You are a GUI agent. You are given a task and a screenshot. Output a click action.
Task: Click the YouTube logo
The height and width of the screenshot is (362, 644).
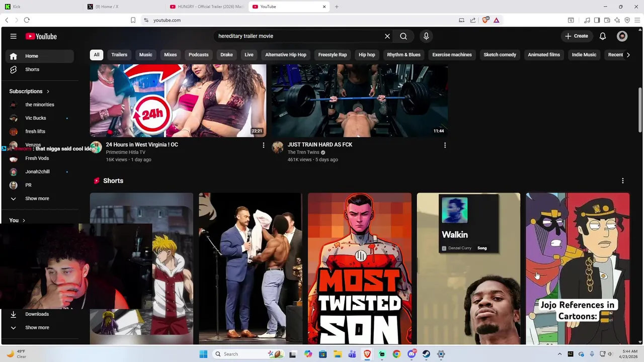pyautogui.click(x=41, y=36)
